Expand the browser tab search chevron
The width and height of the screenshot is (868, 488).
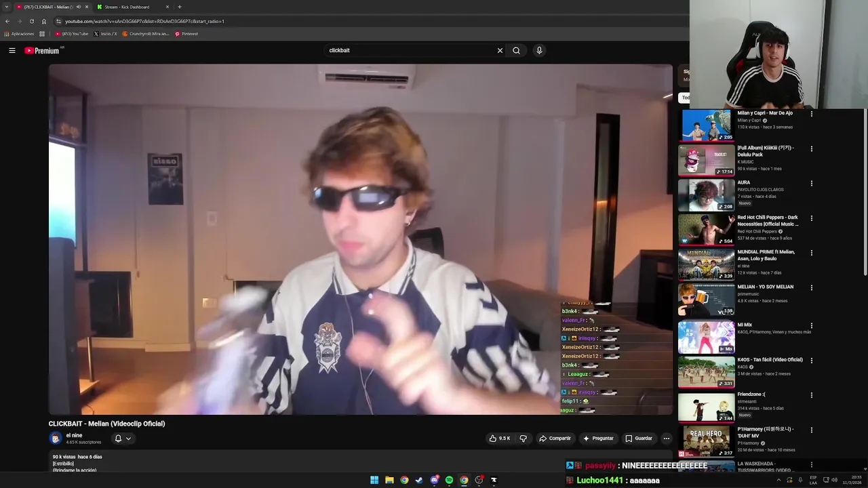[7, 7]
